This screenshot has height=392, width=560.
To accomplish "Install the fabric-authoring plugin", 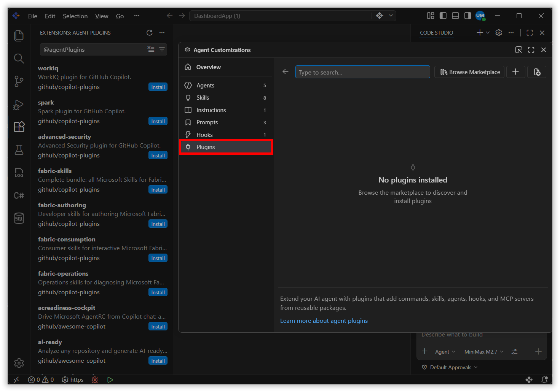I will pyautogui.click(x=158, y=224).
